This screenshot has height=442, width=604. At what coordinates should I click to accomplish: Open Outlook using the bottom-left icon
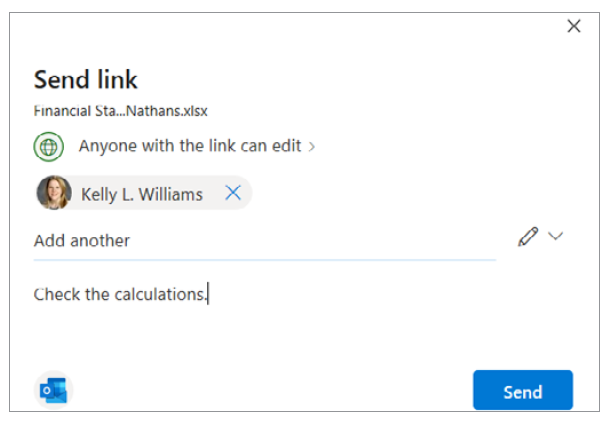click(x=52, y=390)
